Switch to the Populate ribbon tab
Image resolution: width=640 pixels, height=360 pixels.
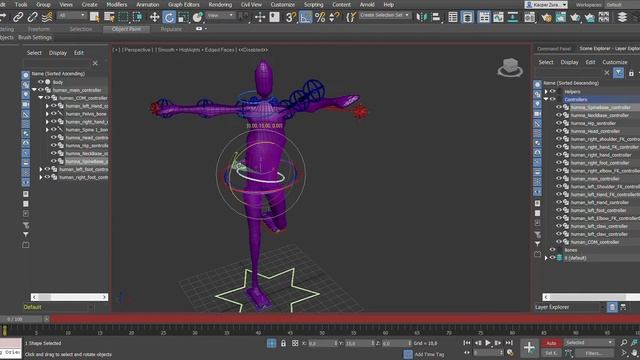tap(171, 29)
